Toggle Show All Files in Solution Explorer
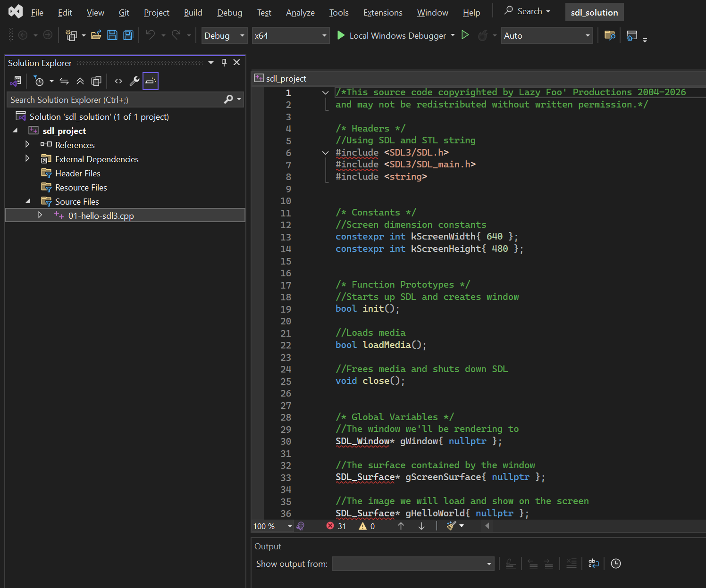706x588 pixels. pos(96,81)
